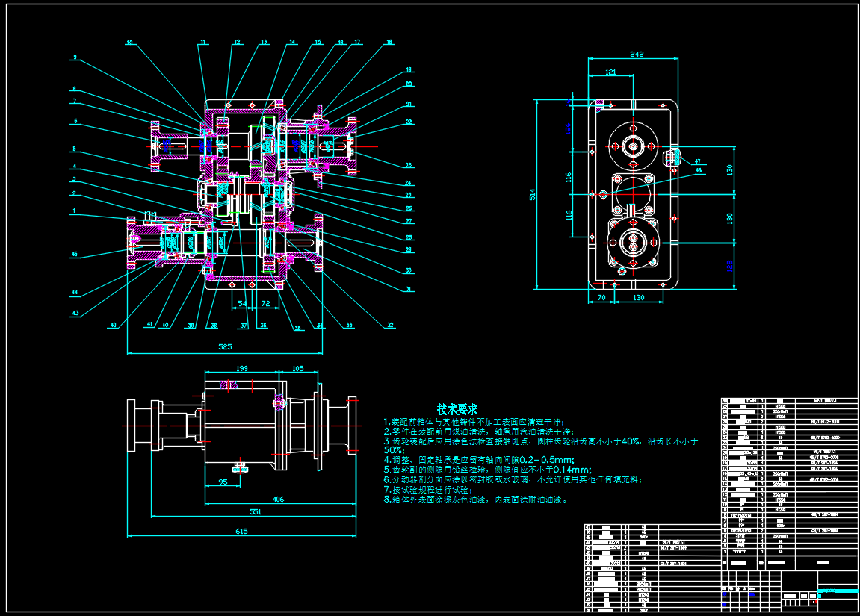Click the 242 width dimension text
Screen dimensions: 860x616
(x=637, y=55)
